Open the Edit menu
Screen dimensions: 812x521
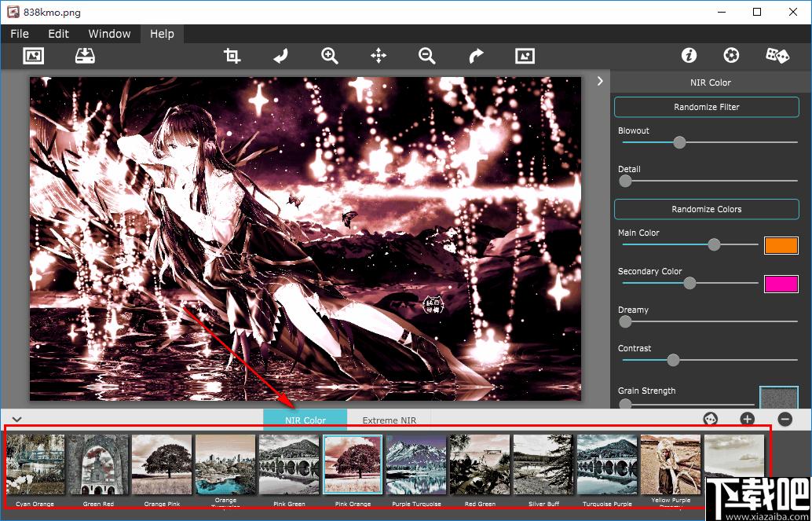click(59, 34)
